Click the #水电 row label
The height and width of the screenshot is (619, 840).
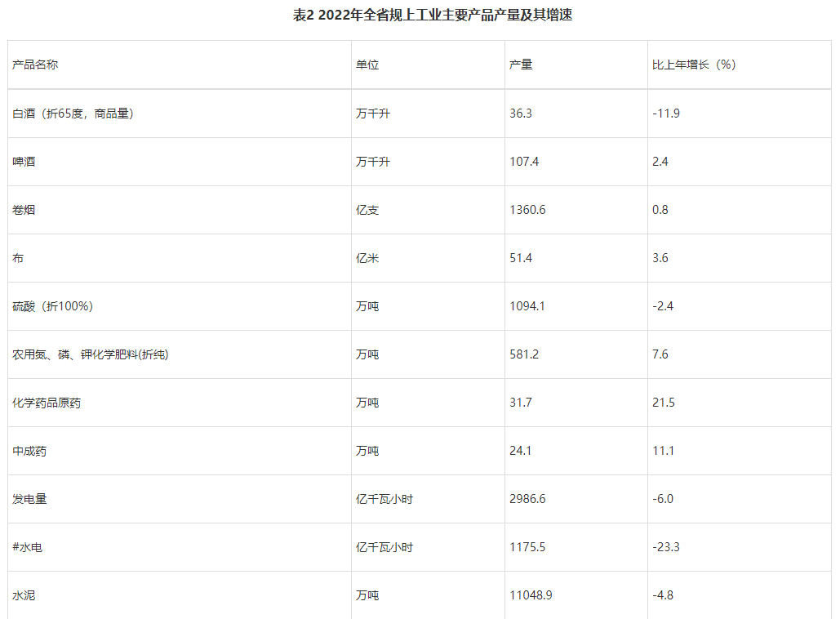tap(27, 547)
